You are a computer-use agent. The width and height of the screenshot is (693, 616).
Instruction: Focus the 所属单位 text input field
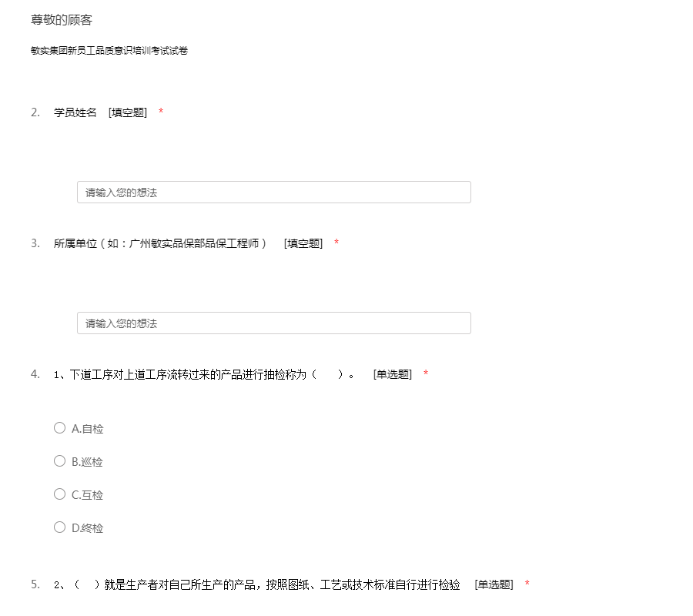[273, 323]
